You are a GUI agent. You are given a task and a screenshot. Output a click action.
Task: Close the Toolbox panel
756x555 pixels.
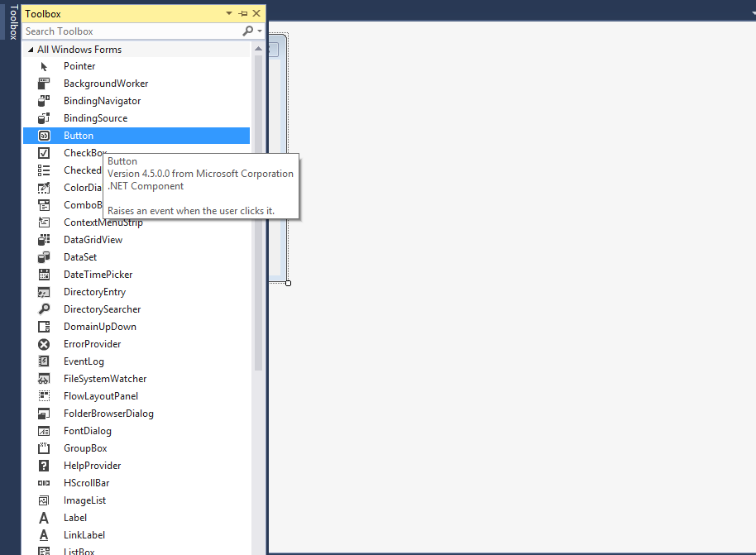(x=256, y=13)
